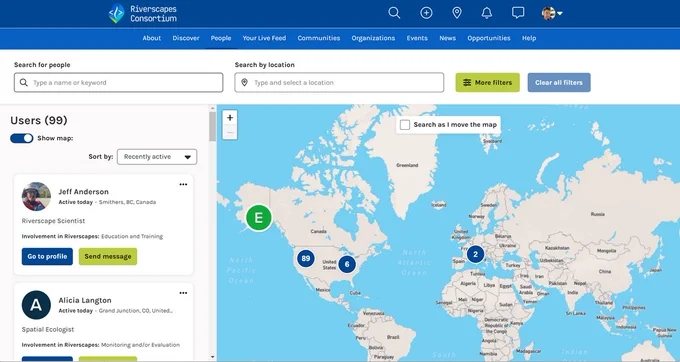Click the magnifier icon in people search field
This screenshot has width=680, height=362.
tap(24, 82)
